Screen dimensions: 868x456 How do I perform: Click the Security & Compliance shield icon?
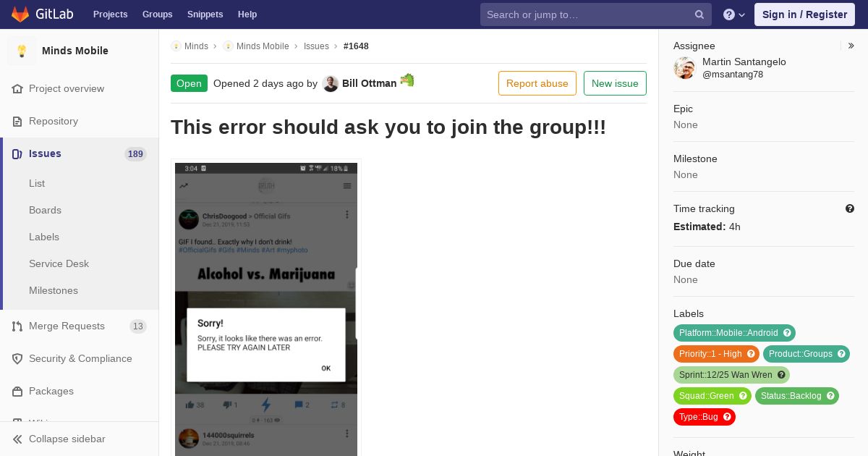pyautogui.click(x=17, y=358)
